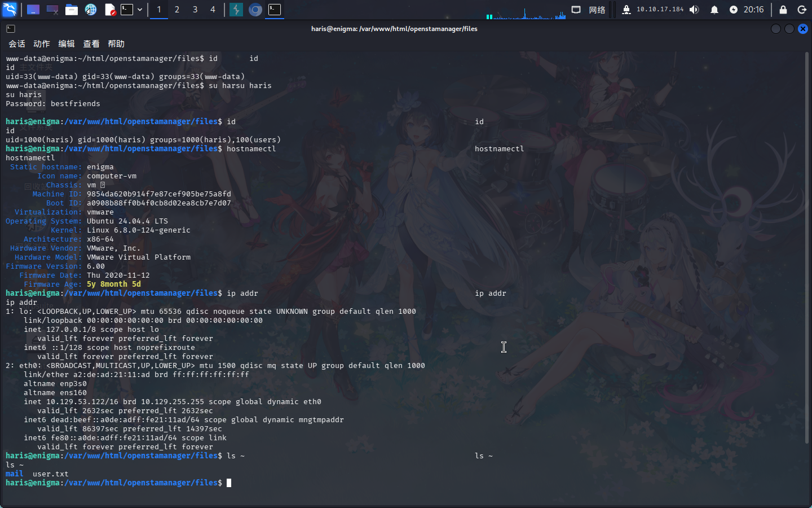812x508 pixels.
Task: Click the kernel version 'Linux 6.8.0-124-generic'
Action: point(139,230)
